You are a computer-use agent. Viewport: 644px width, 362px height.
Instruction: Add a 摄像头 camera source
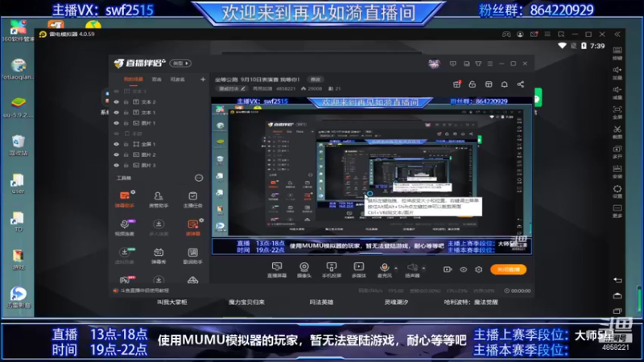(304, 269)
